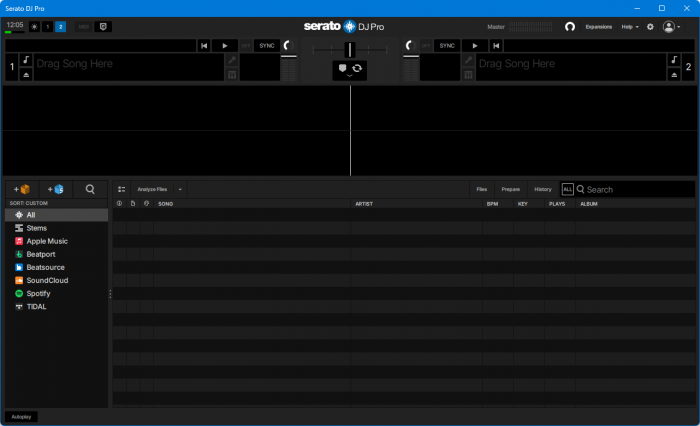This screenshot has height=426, width=700.
Task: Toggle SYNC on the right deck
Action: [x=446, y=45]
